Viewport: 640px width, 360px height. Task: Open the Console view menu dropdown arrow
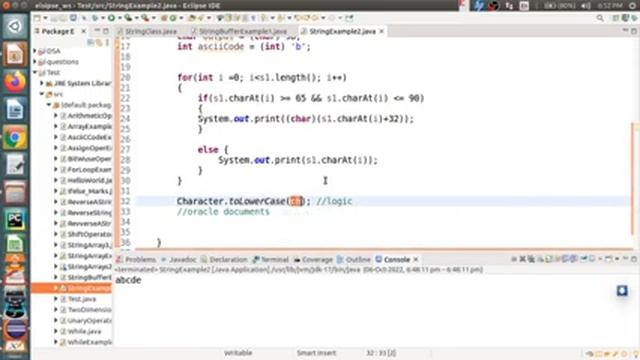pos(617,259)
